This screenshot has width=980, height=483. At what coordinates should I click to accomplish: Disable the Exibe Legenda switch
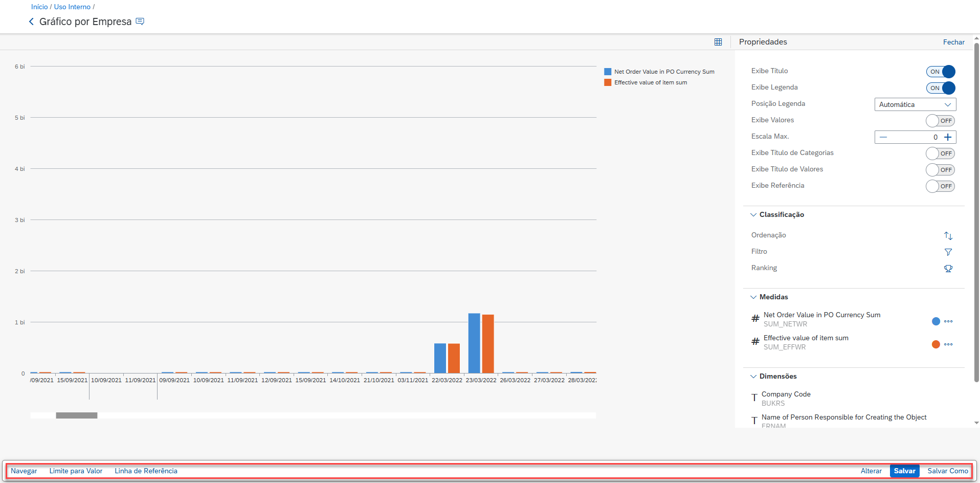pos(940,88)
